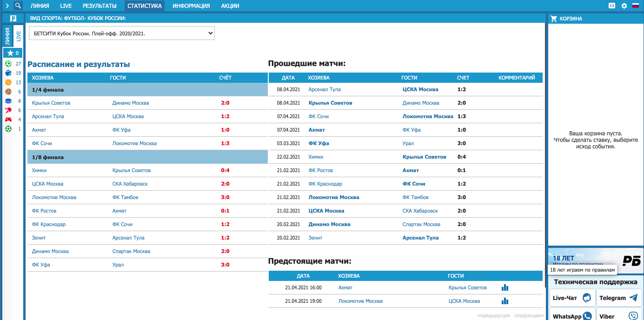The height and width of the screenshot is (320, 644).
Task: Open the ИНФОРМАЦИЯ menu item
Action: point(191,6)
